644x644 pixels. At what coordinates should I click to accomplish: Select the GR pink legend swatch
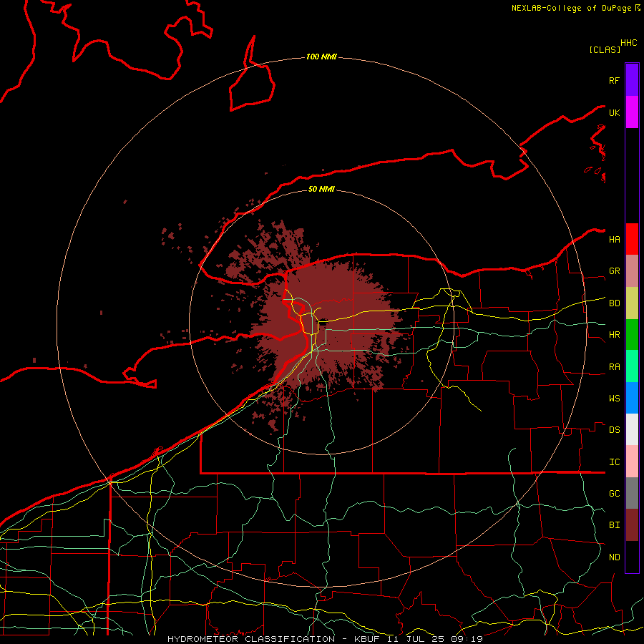point(632,270)
